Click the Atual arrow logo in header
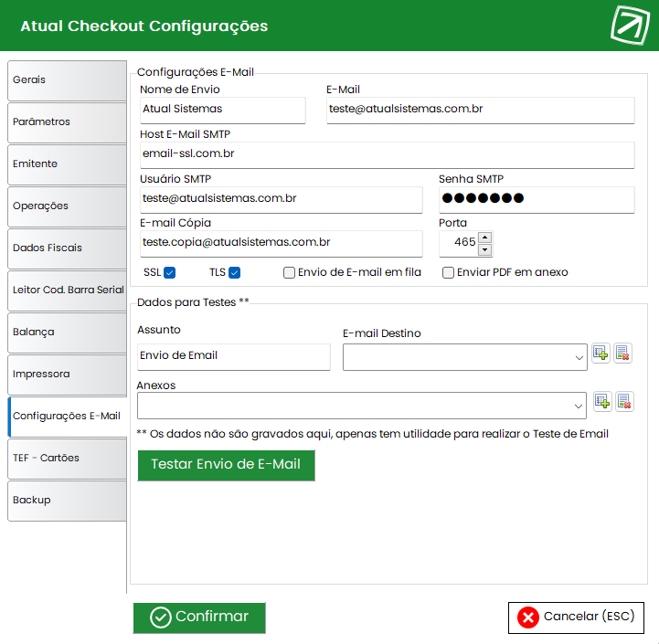The height and width of the screenshot is (644, 659). click(x=630, y=26)
